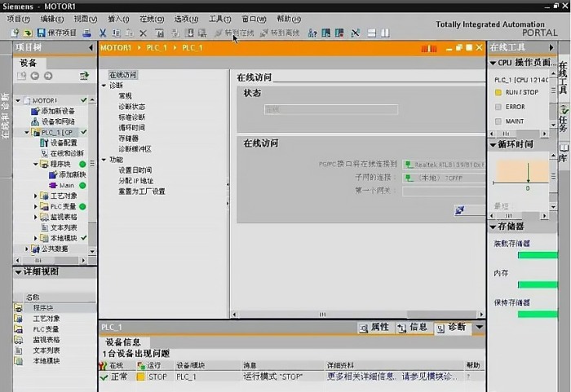The width and height of the screenshot is (571, 392).
Task: Select the Main block in project tree
Action: pyautogui.click(x=62, y=185)
